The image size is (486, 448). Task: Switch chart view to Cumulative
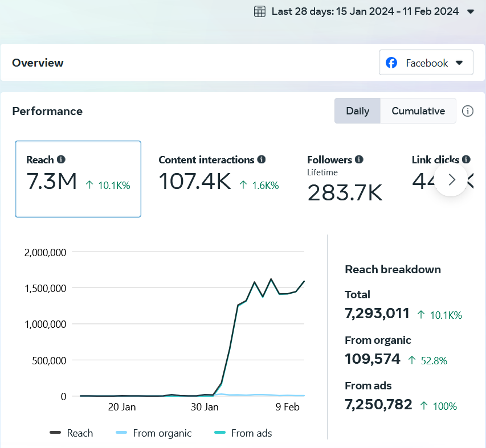[x=418, y=111]
